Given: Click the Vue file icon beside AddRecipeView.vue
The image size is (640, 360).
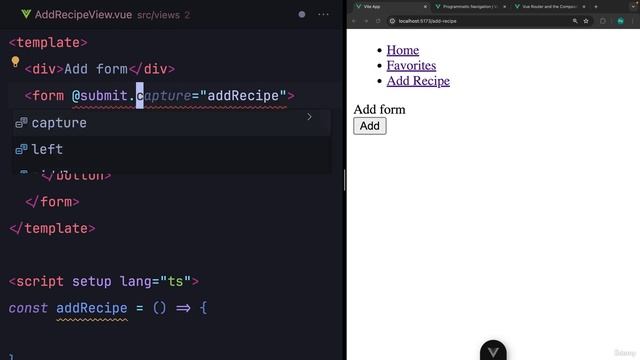Looking at the screenshot, I should (x=26, y=14).
